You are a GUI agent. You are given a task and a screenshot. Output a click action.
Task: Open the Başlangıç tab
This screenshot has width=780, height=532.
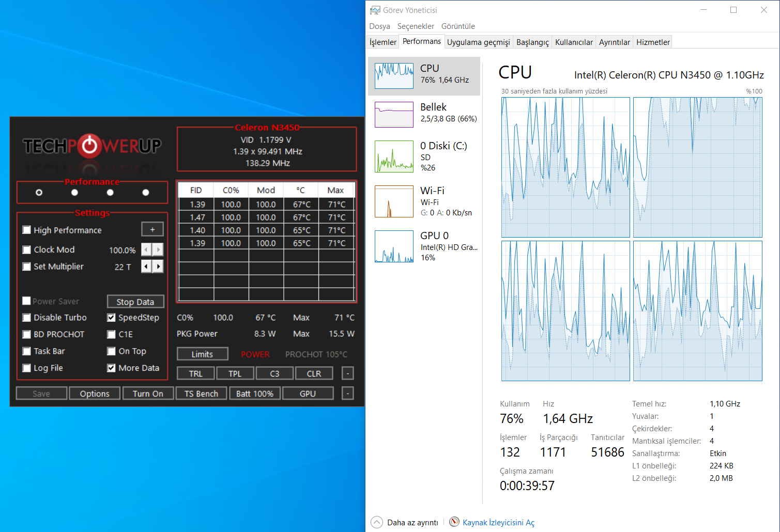[x=533, y=42]
